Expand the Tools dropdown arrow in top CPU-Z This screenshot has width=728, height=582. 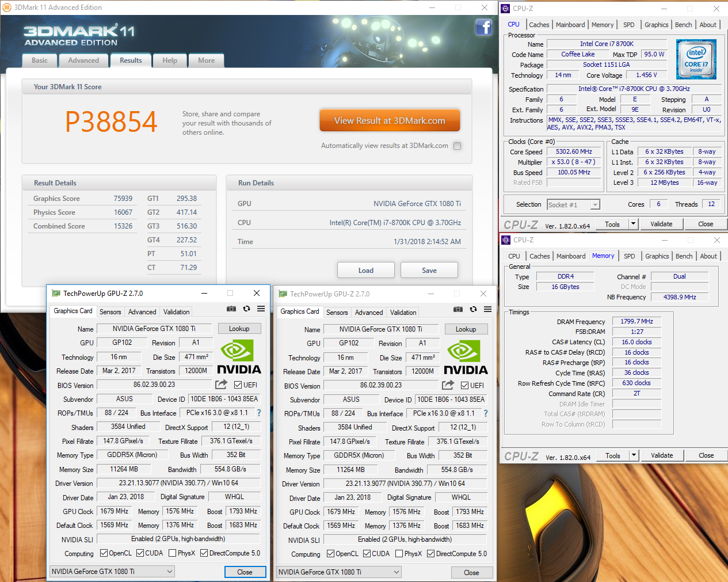[x=634, y=224]
